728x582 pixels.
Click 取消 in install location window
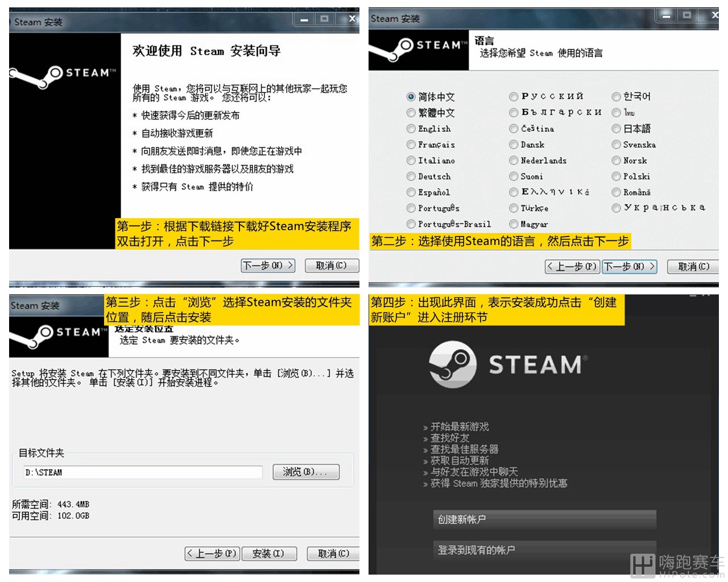pyautogui.click(x=333, y=554)
